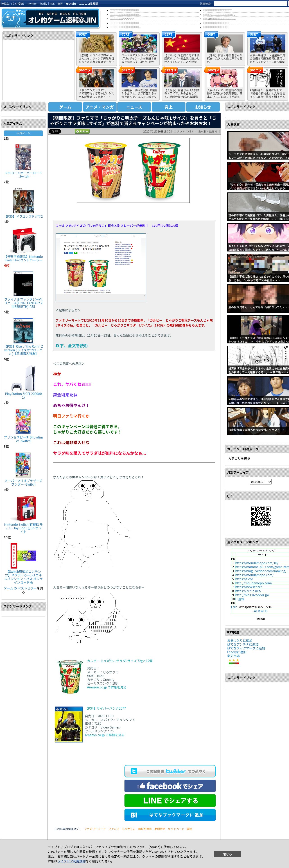Open ranked item 【PS5】ドラゴンズドグマ2
This screenshot has width=289, height=868.
point(23,217)
